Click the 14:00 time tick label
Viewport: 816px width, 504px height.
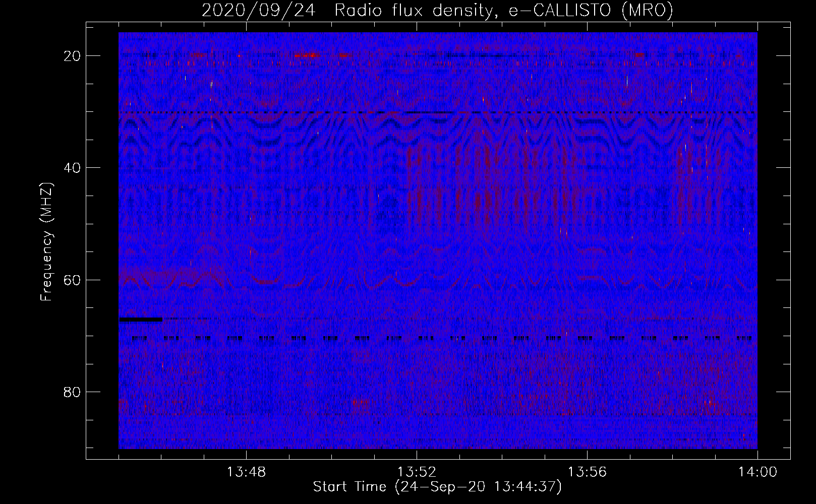[757, 472]
